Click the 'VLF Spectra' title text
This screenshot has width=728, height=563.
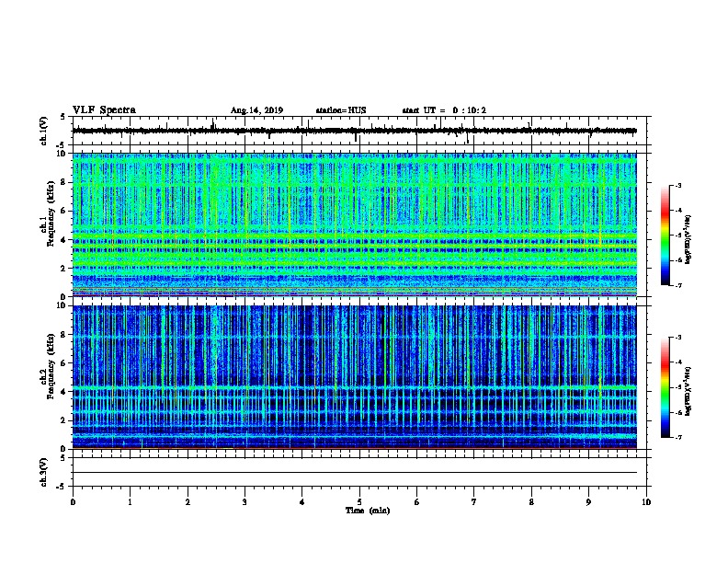(x=104, y=110)
